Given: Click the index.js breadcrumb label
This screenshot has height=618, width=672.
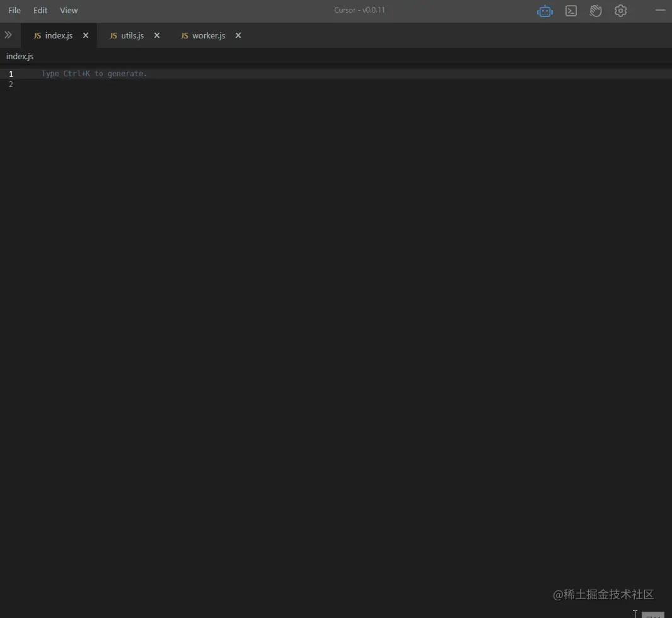Looking at the screenshot, I should tap(20, 56).
